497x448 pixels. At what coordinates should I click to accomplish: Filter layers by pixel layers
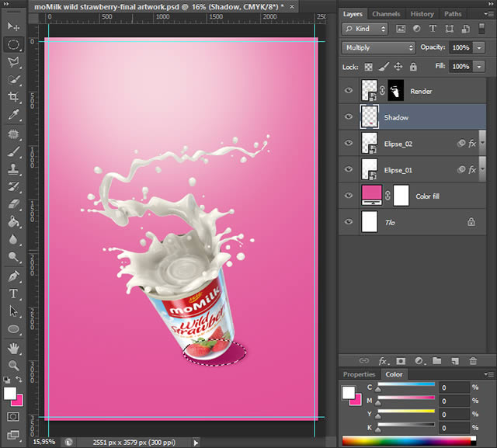pos(401,29)
